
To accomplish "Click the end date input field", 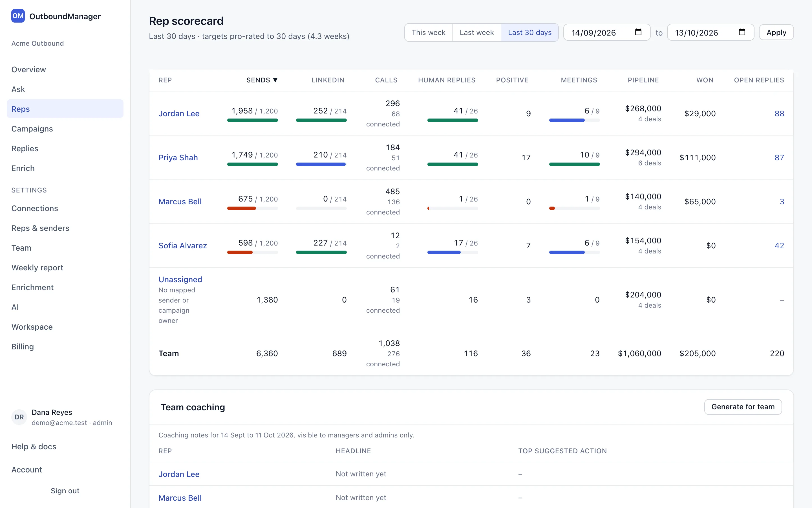I will click(x=710, y=32).
